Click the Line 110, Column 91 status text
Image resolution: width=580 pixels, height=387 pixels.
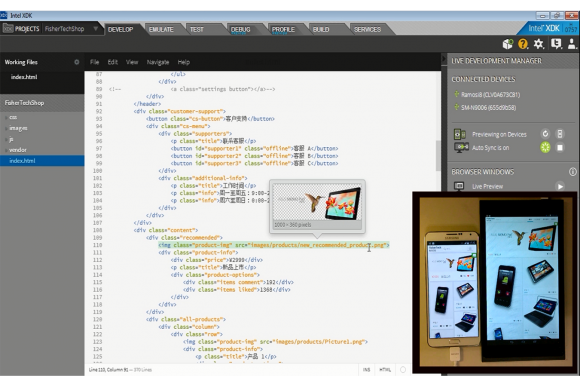(109, 370)
